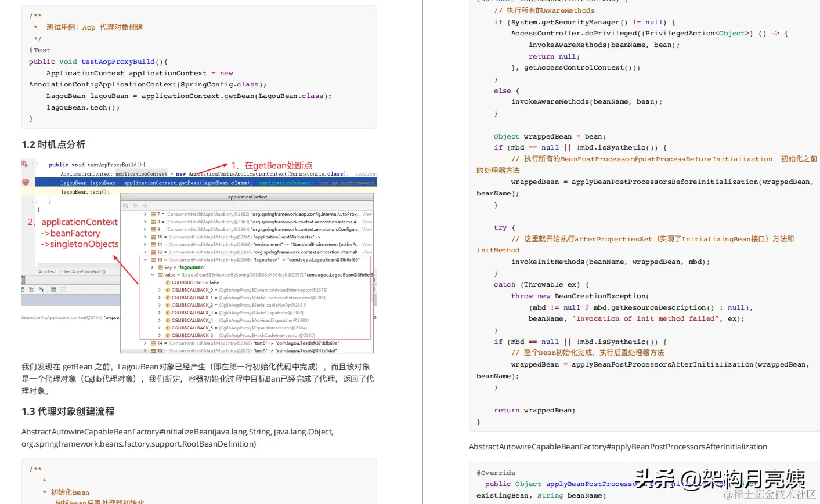Click the line "invokeInitMethods(beanName, wrappedBean, mbd);"
Viewport: 820px width, 504px height.
point(611,262)
